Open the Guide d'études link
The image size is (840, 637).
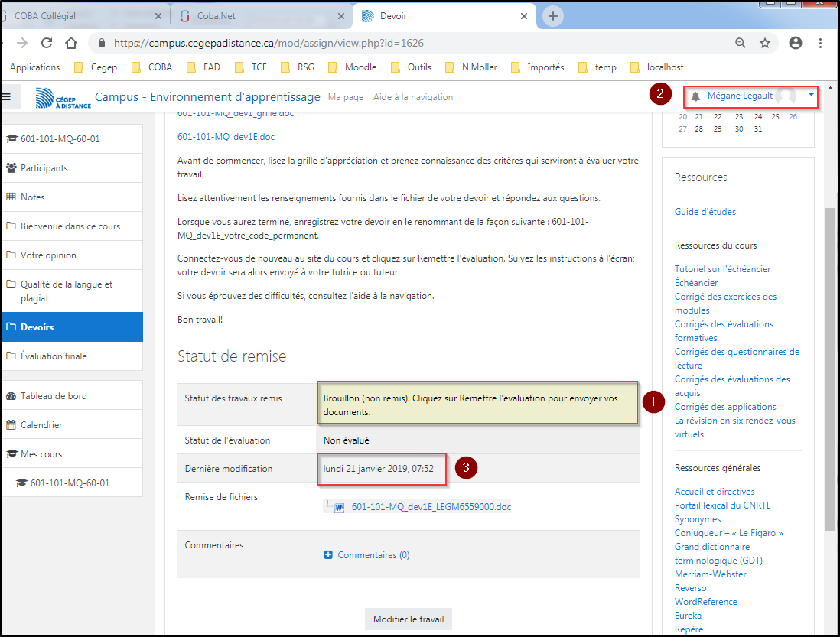click(705, 212)
